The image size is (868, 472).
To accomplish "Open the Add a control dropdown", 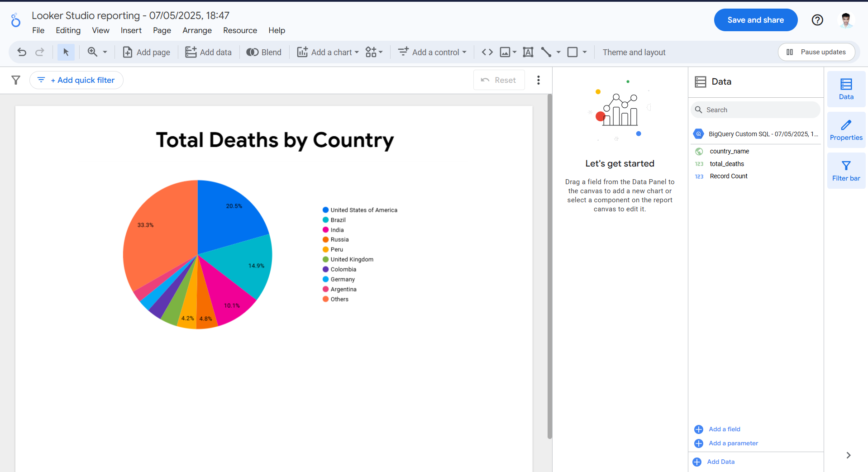I will pos(432,52).
